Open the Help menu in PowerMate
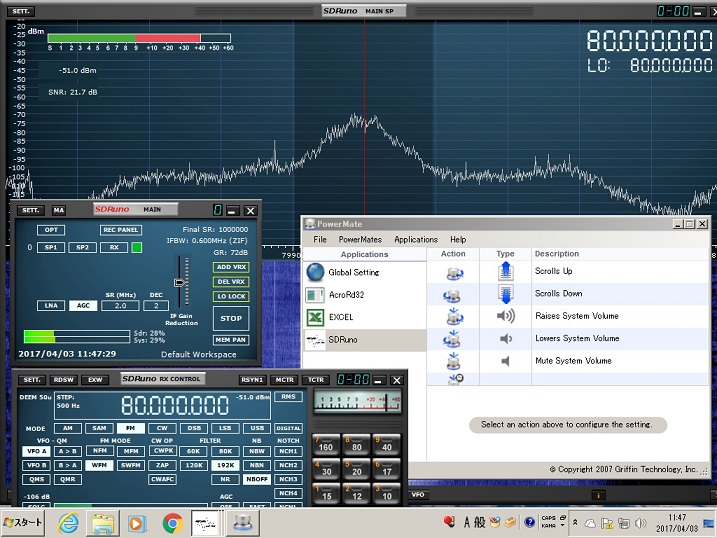This screenshot has width=717, height=538. tap(458, 240)
